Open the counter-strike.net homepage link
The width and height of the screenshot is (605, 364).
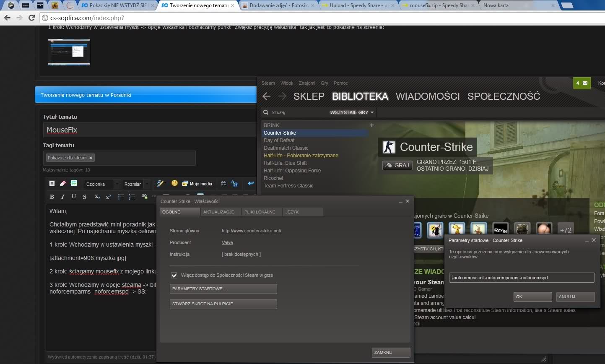point(252,231)
